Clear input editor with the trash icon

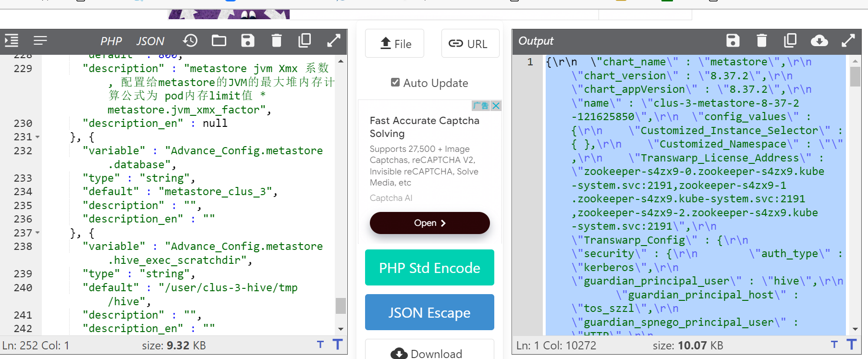pyautogui.click(x=276, y=41)
